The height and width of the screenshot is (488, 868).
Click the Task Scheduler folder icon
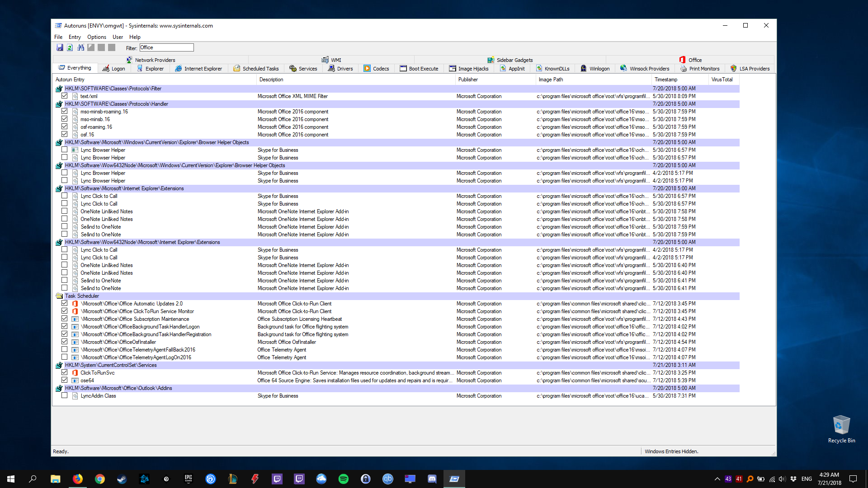(x=59, y=296)
